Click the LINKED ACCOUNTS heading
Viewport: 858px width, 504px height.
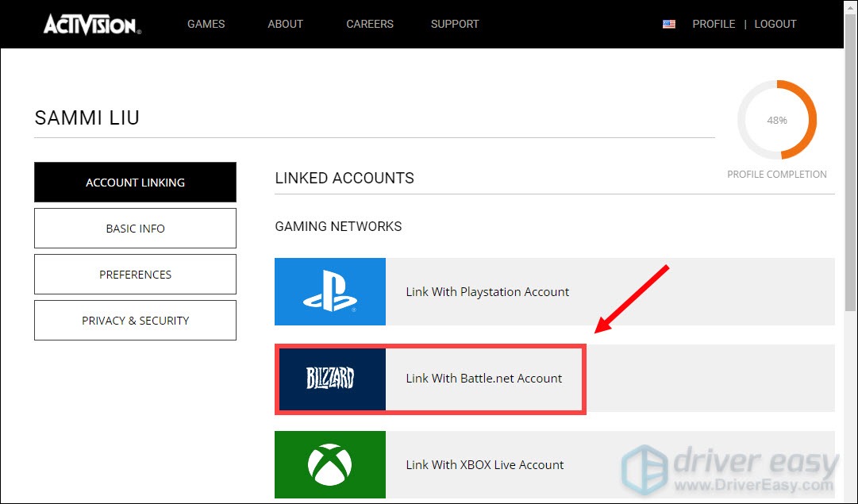(x=344, y=178)
